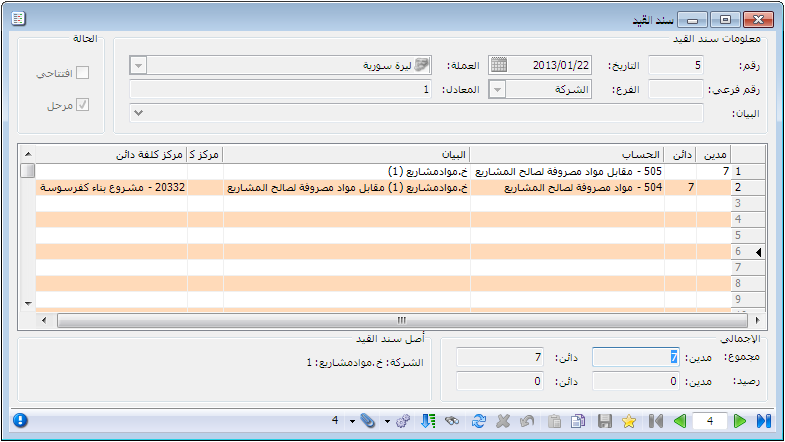Select cost center 20332 - مشروع بناء كفرسوسة
The image size is (785, 442).
pyautogui.click(x=112, y=188)
